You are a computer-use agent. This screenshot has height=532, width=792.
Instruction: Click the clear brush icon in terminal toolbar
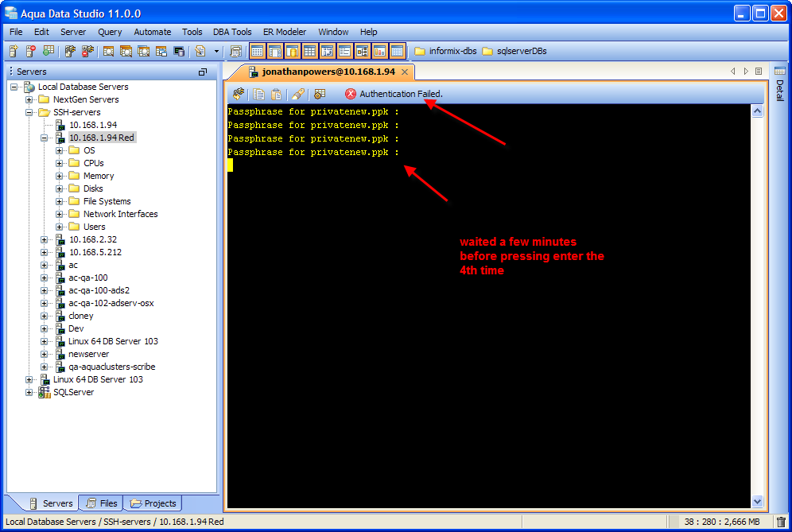click(x=298, y=94)
